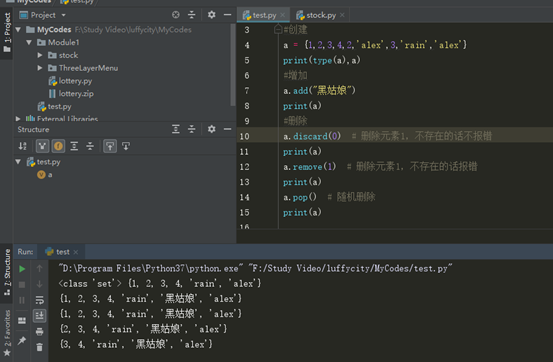Hide the Structure panel with minus icon

pos(227,129)
